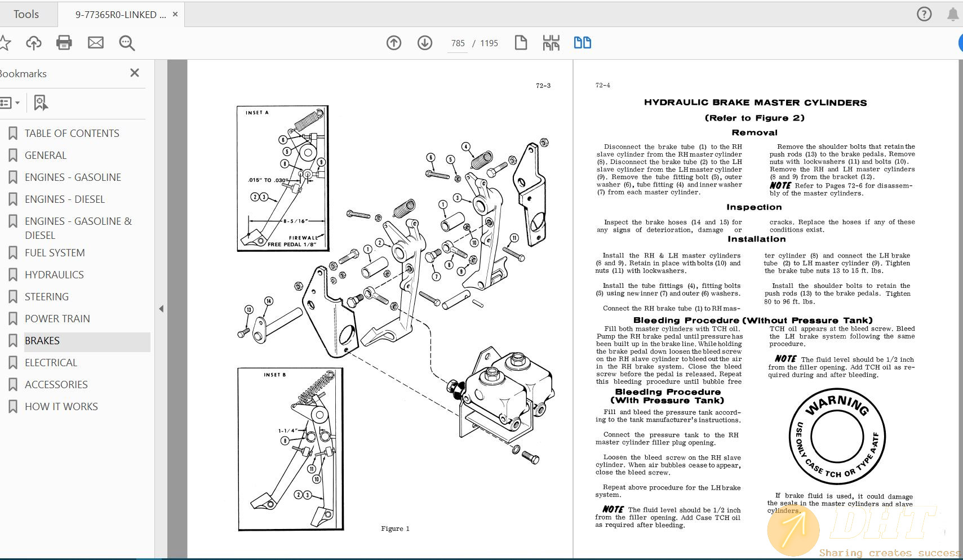This screenshot has width=963, height=560.
Task: Toggle the page thumbnails grid view
Action: [552, 42]
